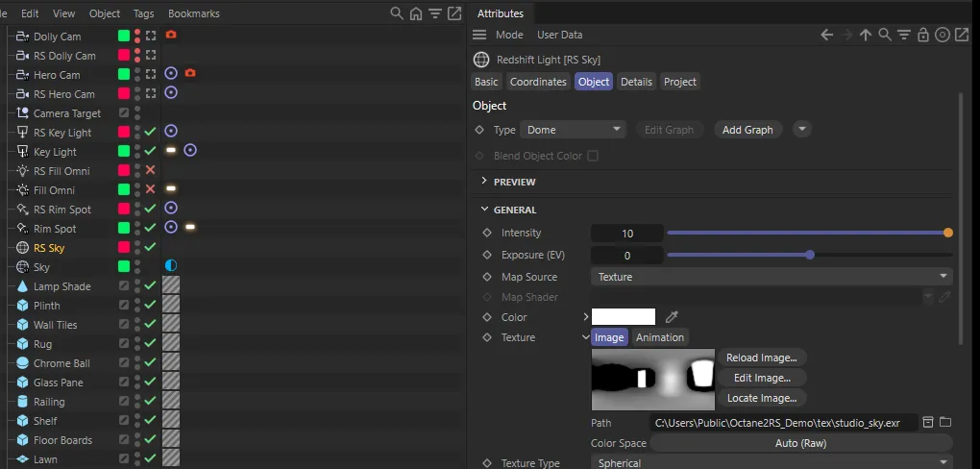Screen dimensions: 980x469
Task: Click the material tag on Lamp Shade
Action: click(x=171, y=285)
